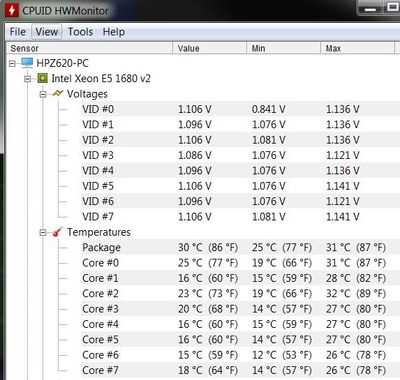
Task: Collapse the HPZ620-PC tree node
Action: pyautogui.click(x=12, y=63)
